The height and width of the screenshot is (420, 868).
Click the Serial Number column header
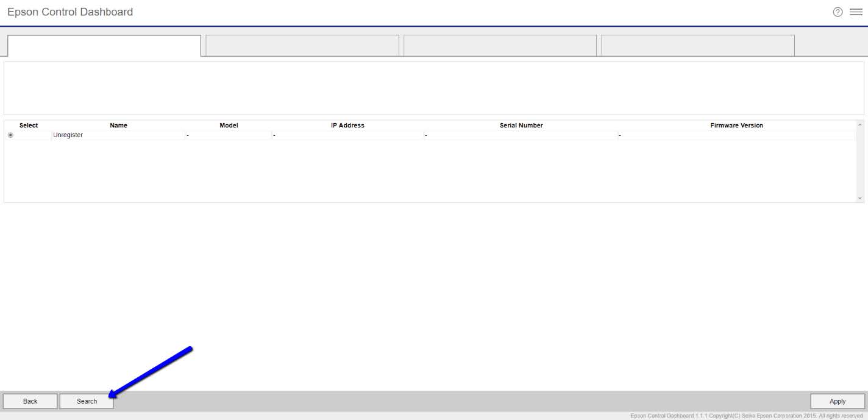[x=521, y=126]
